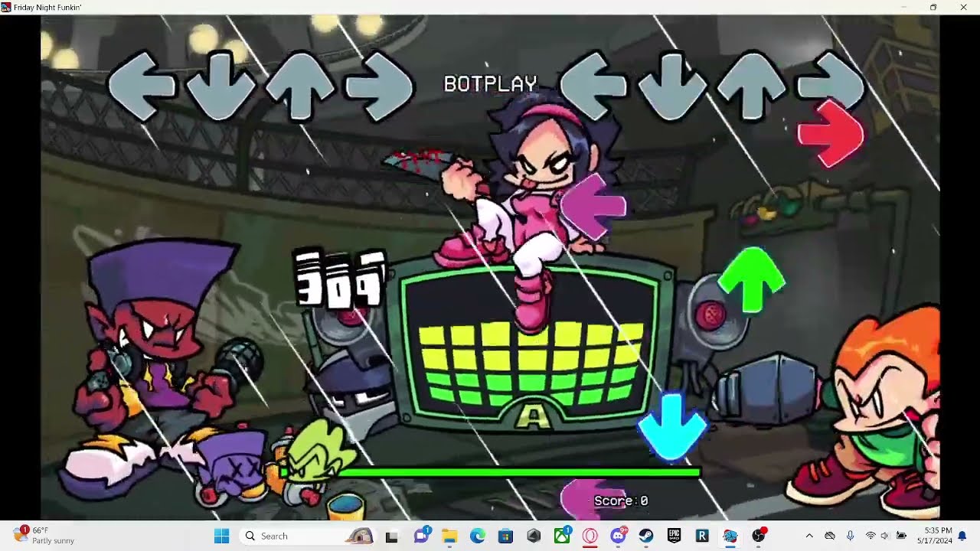This screenshot has height=551, width=980.
Task: Open Teams Chat from the taskbar
Action: [421, 536]
